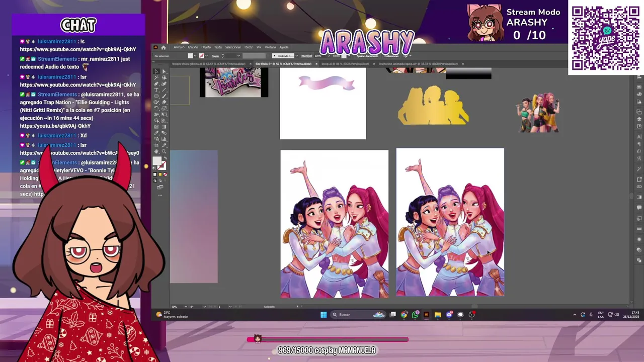The height and width of the screenshot is (362, 644).
Task: Expand the control bar stroke color dropdown
Action: (x=206, y=55)
